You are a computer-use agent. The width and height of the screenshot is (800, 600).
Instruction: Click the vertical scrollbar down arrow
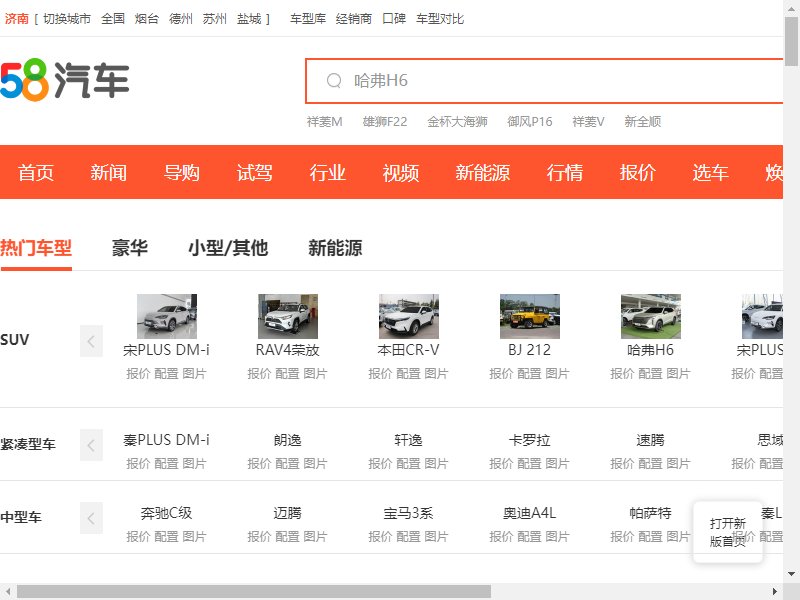pyautogui.click(x=791, y=574)
